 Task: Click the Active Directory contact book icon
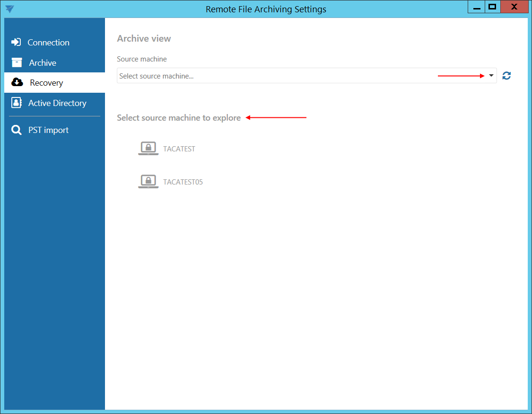pos(17,103)
